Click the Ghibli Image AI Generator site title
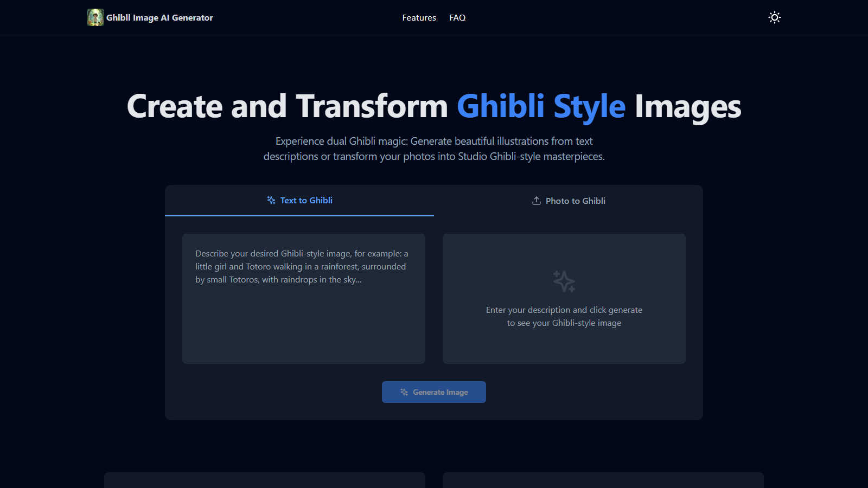Image resolution: width=868 pixels, height=488 pixels. pyautogui.click(x=159, y=18)
